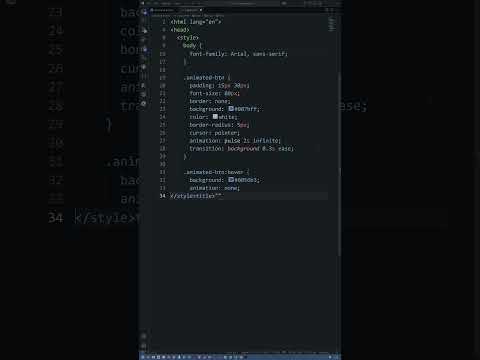
Task: Select the second editor tab with unsaved dot
Action: 191,10
